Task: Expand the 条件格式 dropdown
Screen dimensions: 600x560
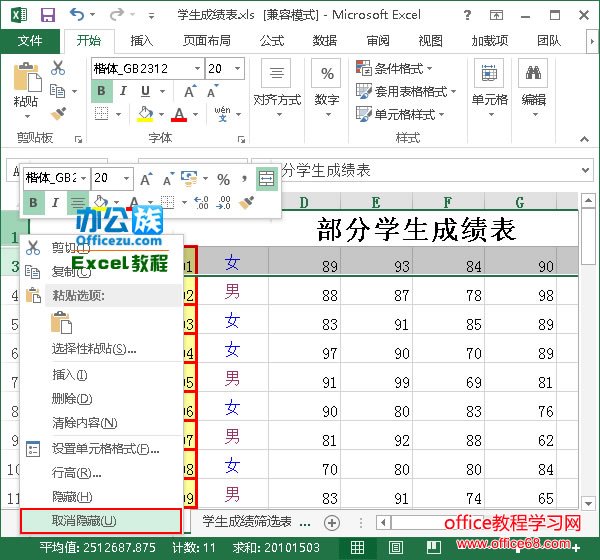Action: 429,69
